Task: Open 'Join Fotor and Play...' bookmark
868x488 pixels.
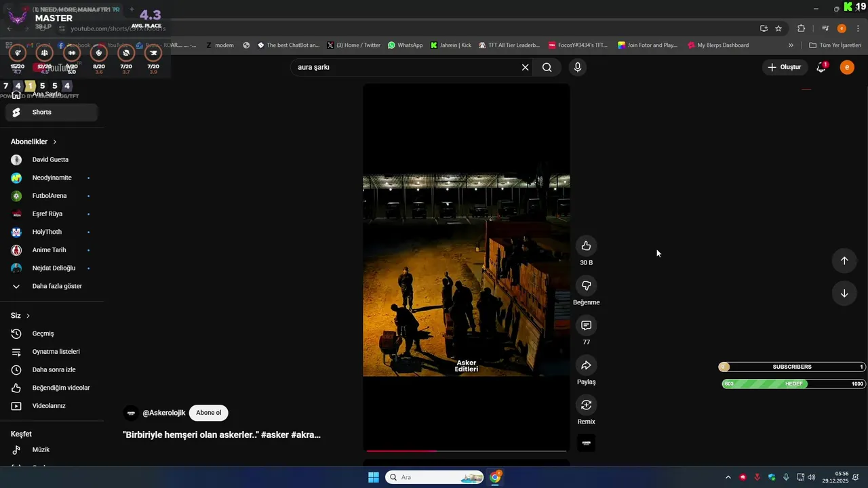Action: click(648, 45)
